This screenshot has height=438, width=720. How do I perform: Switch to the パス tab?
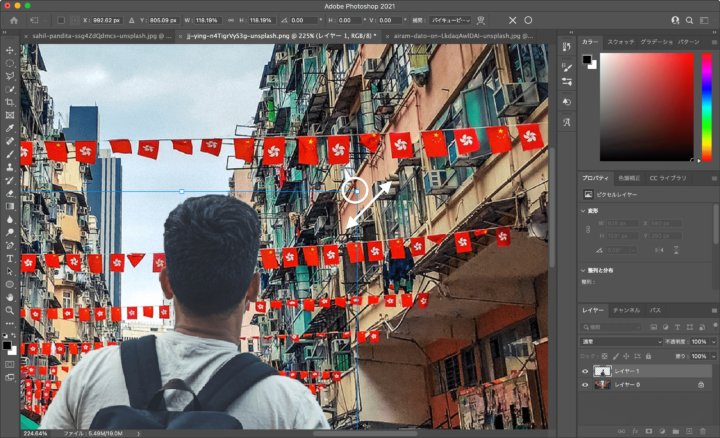(655, 310)
